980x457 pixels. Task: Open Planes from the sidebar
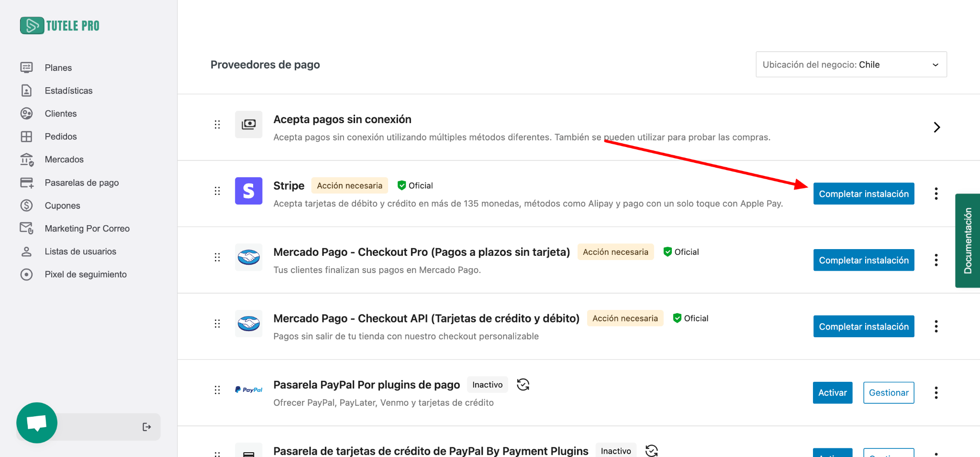(58, 68)
